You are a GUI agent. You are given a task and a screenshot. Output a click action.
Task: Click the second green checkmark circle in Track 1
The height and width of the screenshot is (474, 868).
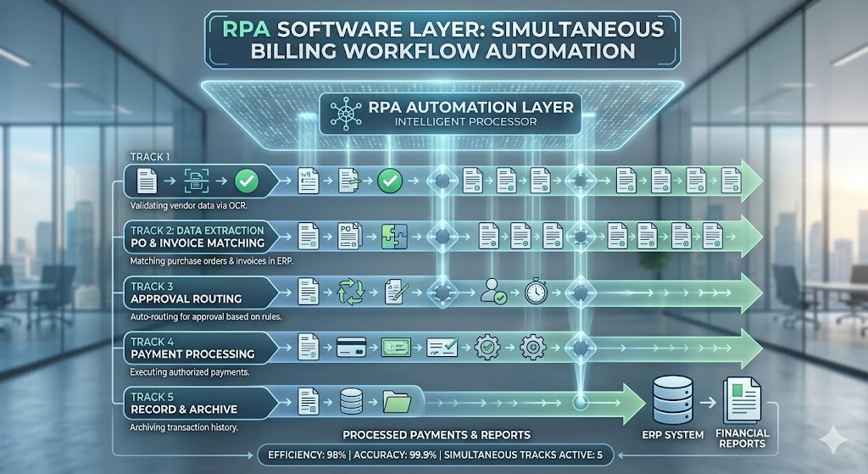pos(390,181)
